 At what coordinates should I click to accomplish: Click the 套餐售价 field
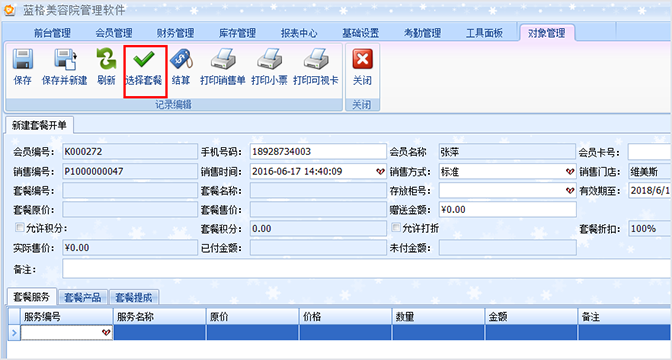tap(318, 210)
